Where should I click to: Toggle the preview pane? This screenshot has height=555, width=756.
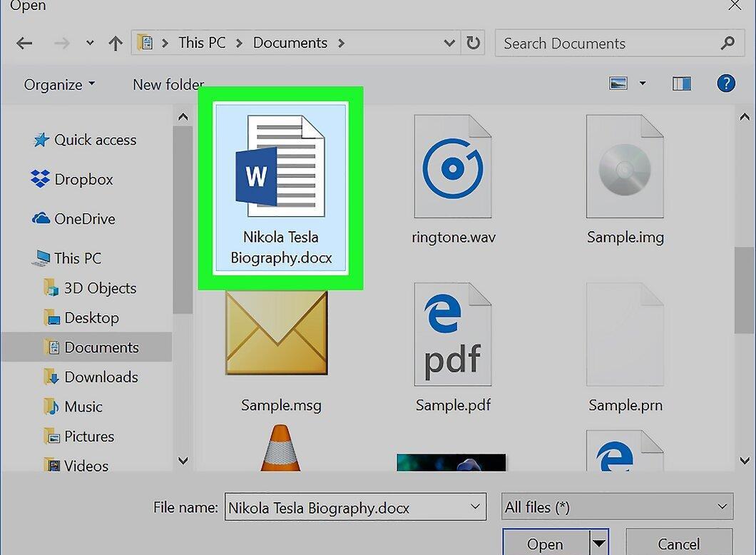[x=682, y=84]
